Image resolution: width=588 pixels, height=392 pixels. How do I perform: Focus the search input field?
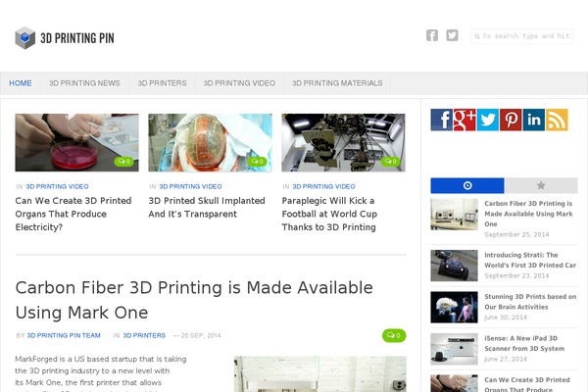[522, 36]
